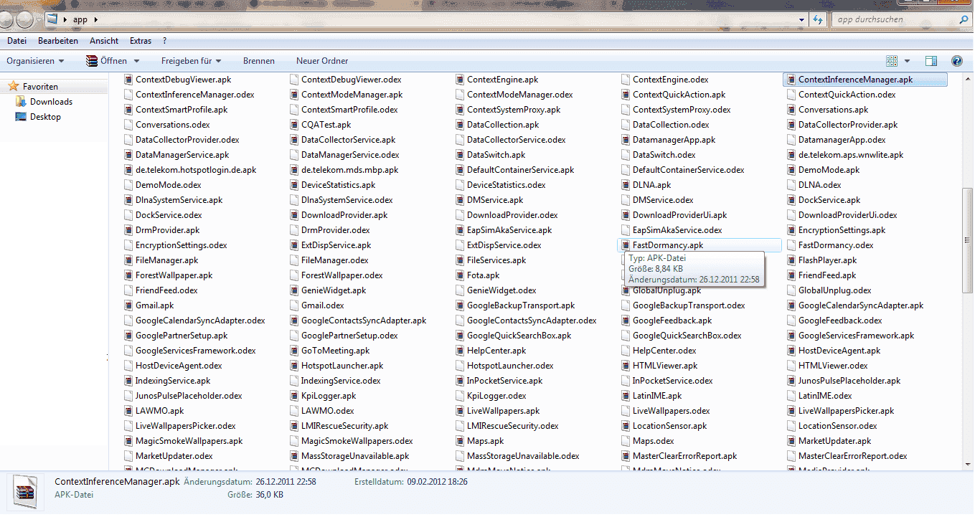
Task: Click the refresh icon beside address bar
Action: pyautogui.click(x=817, y=19)
